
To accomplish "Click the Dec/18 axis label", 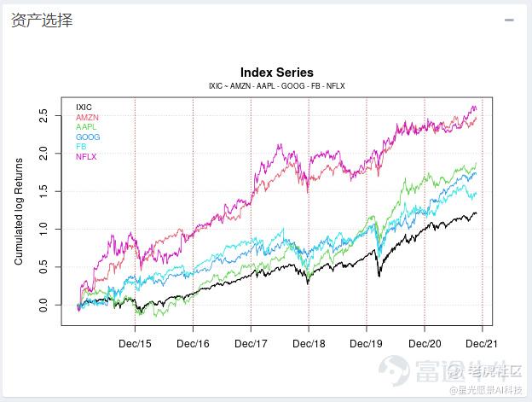I will coord(309,344).
